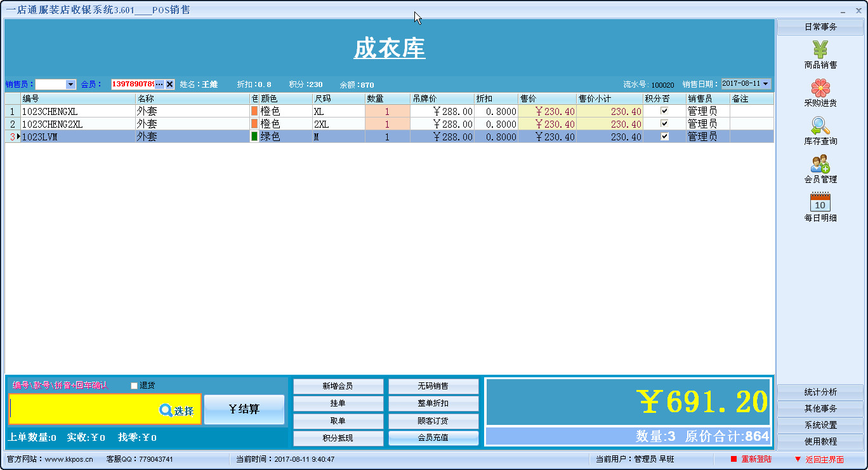The width and height of the screenshot is (868, 470).
Task: Expand the arrow next to 返回主界面
Action: [x=799, y=459]
